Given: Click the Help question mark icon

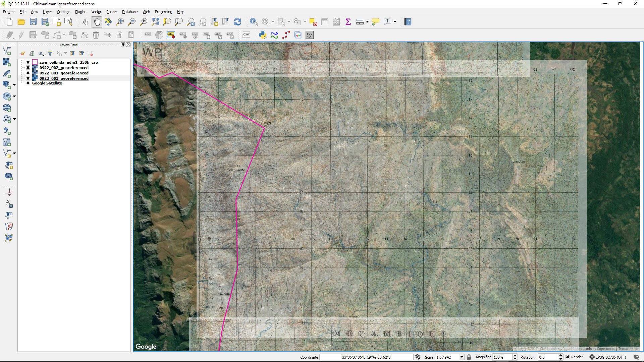Looking at the screenshot, I should [x=408, y=22].
